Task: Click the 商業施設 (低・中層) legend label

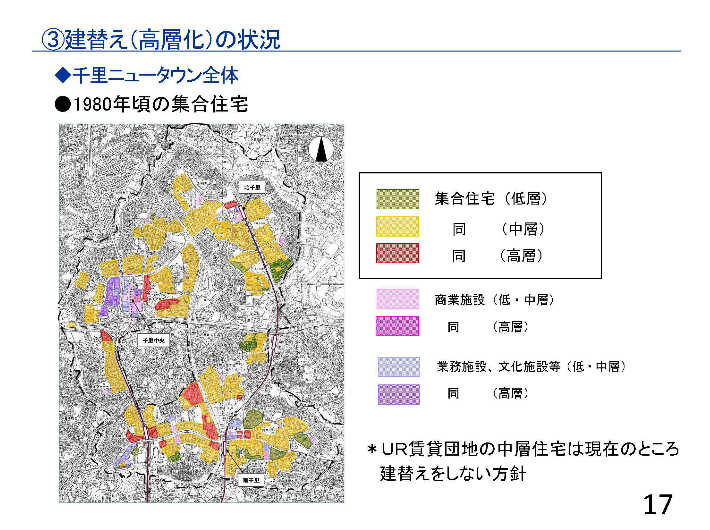Action: point(494,299)
